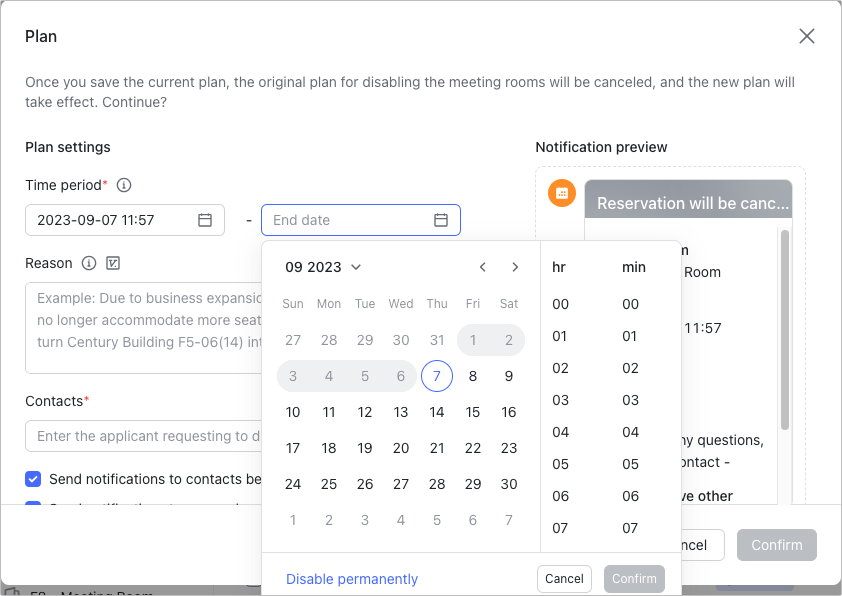Click the Contacts input field
The height and width of the screenshot is (596, 842).
coord(143,436)
